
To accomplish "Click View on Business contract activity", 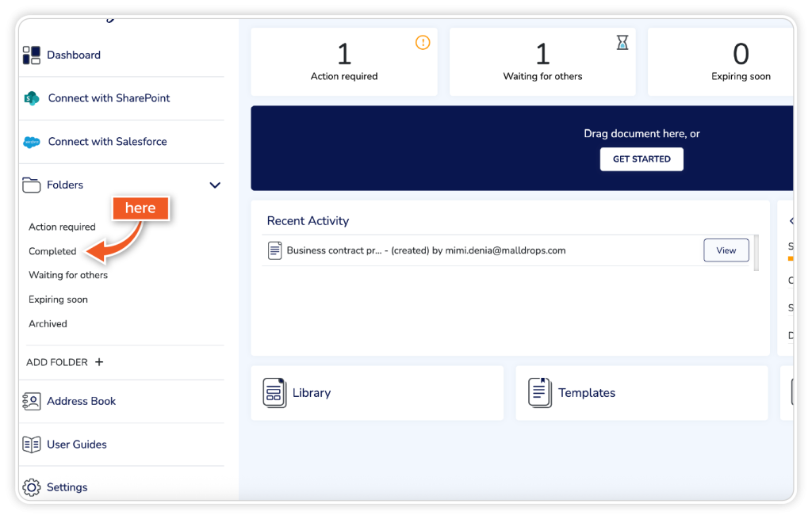I will point(726,250).
